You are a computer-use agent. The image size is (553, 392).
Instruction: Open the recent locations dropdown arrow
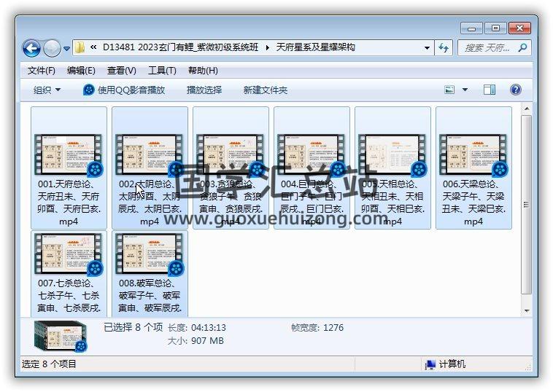(x=66, y=49)
